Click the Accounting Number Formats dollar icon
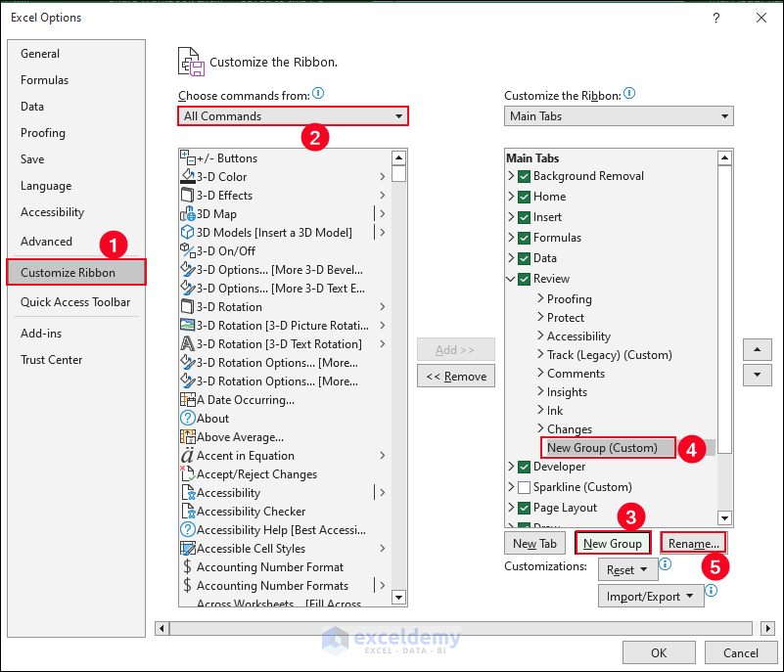 point(188,585)
